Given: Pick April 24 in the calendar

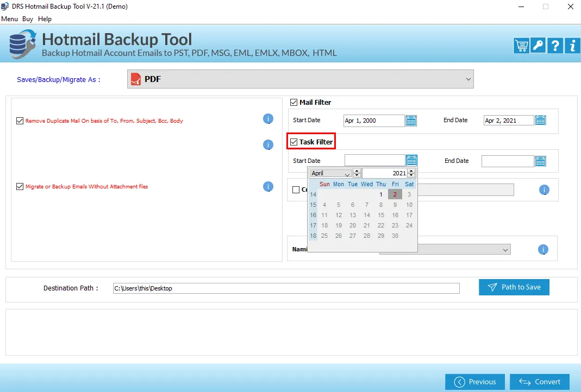Looking at the screenshot, I should pos(409,225).
